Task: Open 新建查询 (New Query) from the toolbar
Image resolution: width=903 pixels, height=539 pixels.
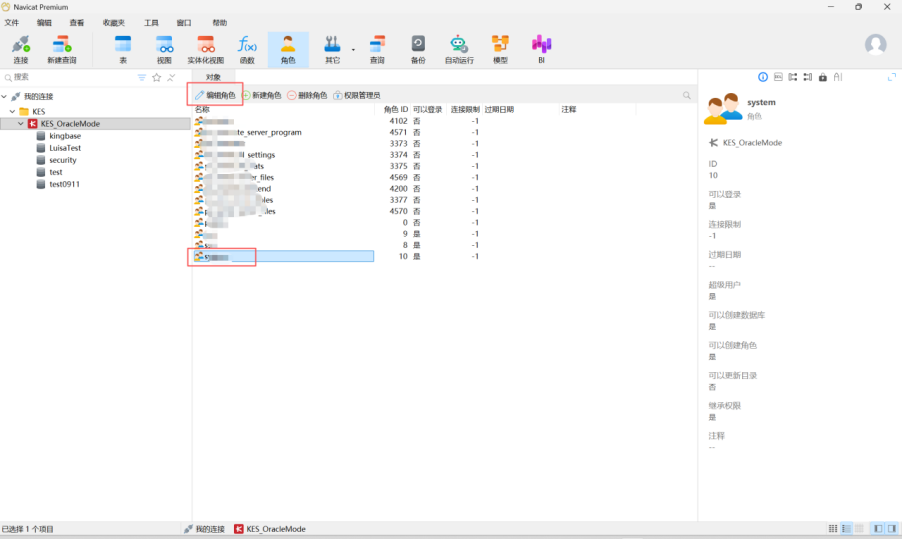Action: [x=61, y=48]
